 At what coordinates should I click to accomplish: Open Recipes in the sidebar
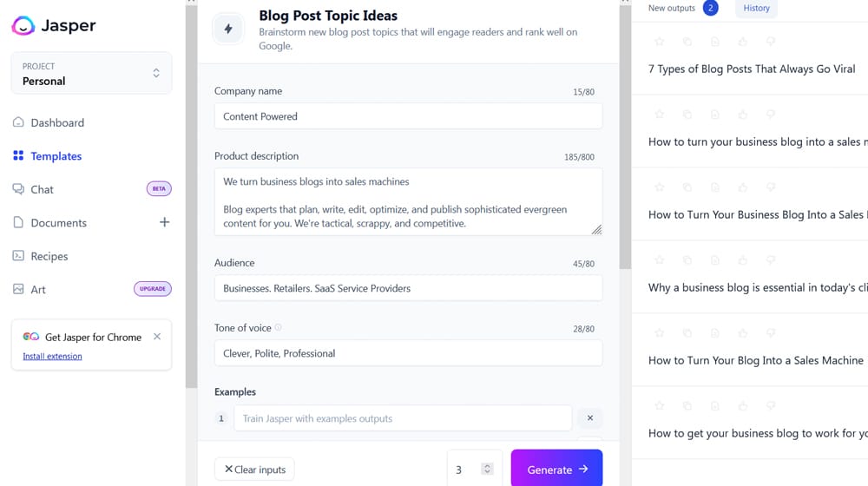[49, 256]
